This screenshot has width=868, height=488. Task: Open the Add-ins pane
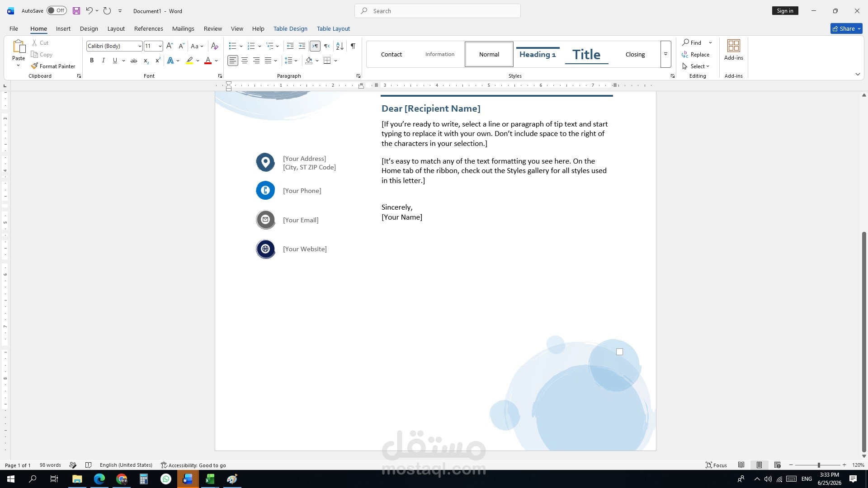click(x=733, y=50)
